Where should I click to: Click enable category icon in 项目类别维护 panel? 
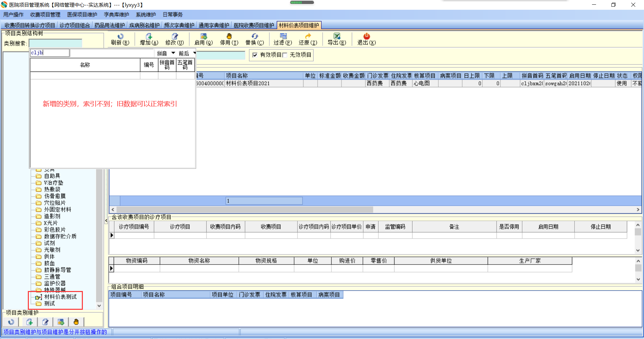61,322
